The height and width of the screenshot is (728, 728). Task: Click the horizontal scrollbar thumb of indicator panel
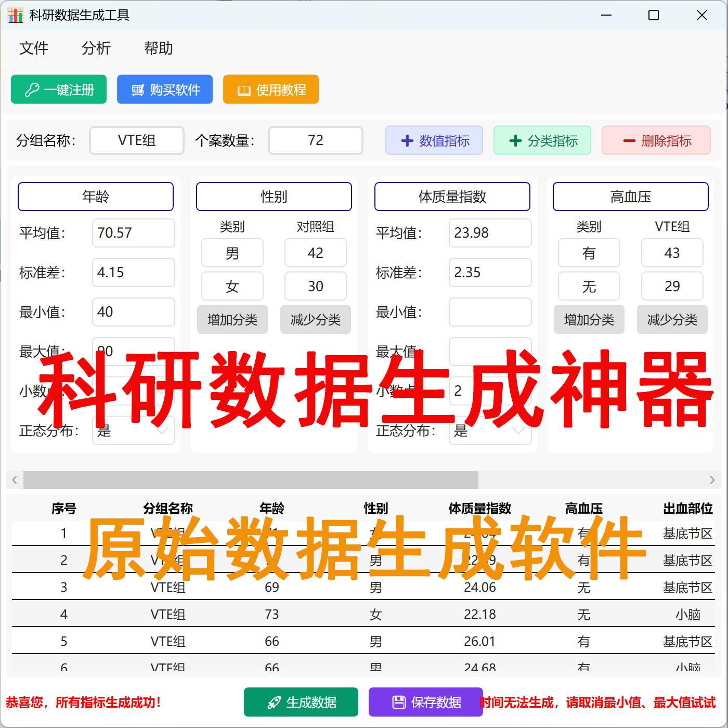point(251,480)
